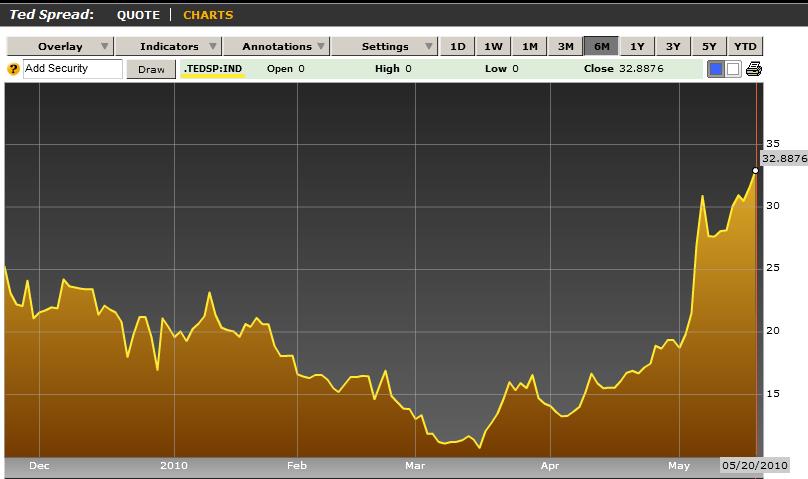The image size is (808, 479).
Task: Click the white end-of-line data point marker
Action: pos(755,170)
